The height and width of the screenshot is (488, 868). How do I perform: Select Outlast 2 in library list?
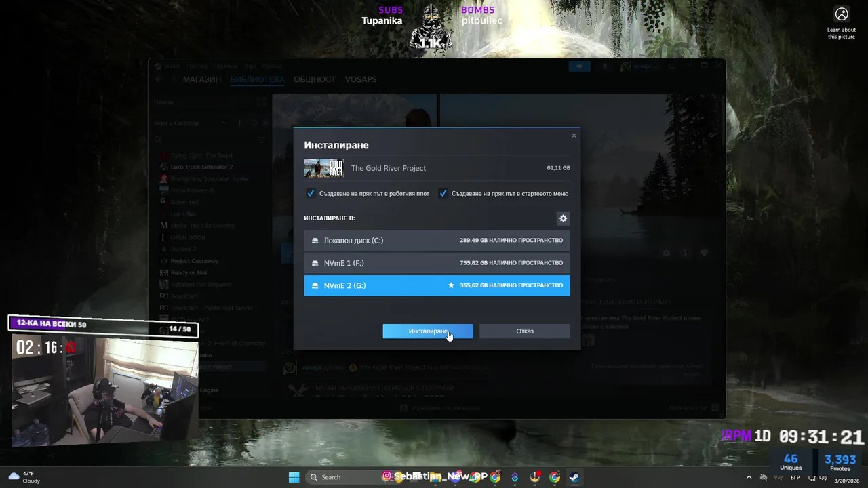point(183,249)
